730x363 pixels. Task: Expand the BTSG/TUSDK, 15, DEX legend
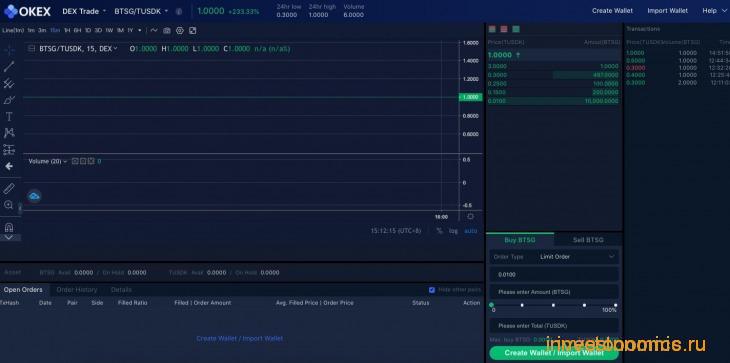click(115, 48)
